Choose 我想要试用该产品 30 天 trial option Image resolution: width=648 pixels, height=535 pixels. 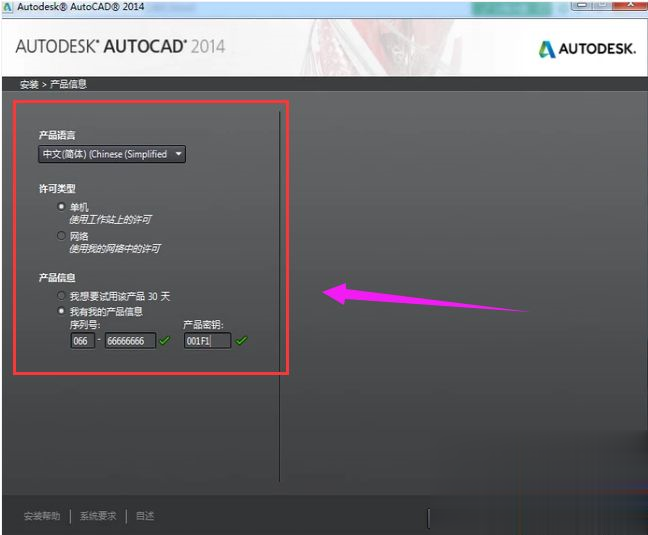(61, 295)
